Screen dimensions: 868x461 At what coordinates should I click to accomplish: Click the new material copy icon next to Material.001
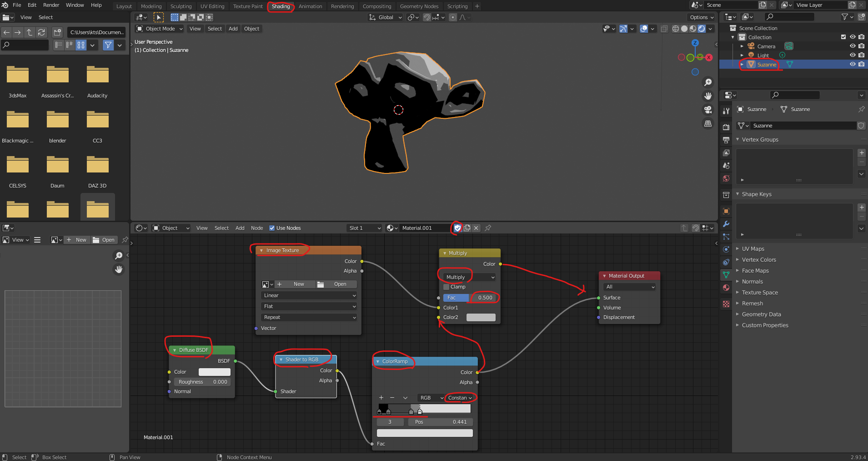pyautogui.click(x=467, y=228)
